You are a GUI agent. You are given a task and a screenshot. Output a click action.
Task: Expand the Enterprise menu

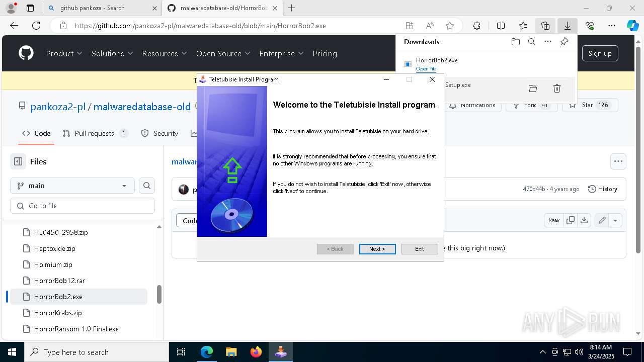(x=282, y=53)
